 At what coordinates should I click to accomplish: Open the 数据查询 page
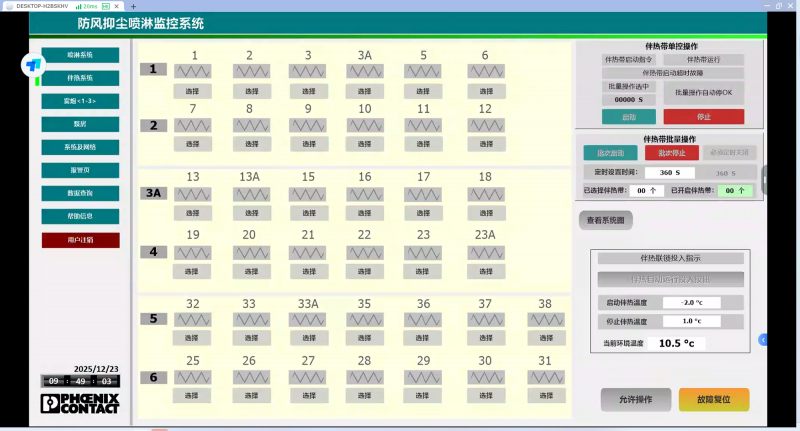(x=80, y=193)
